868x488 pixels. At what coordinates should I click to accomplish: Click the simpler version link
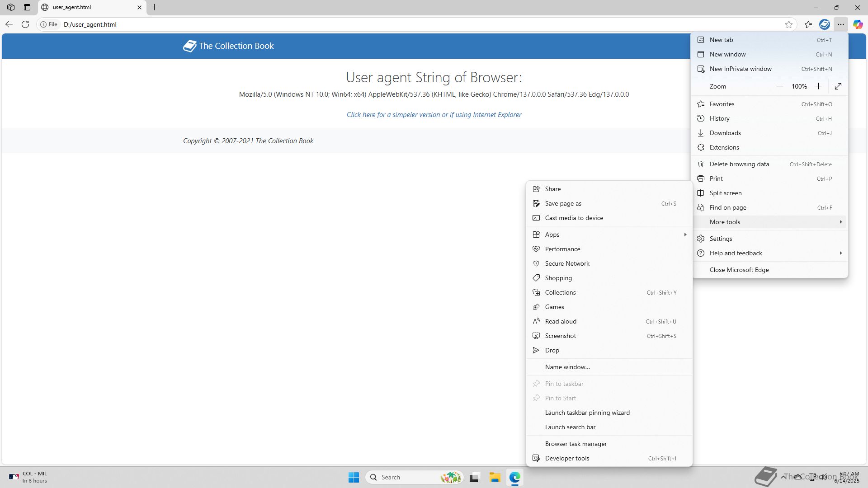(x=434, y=115)
